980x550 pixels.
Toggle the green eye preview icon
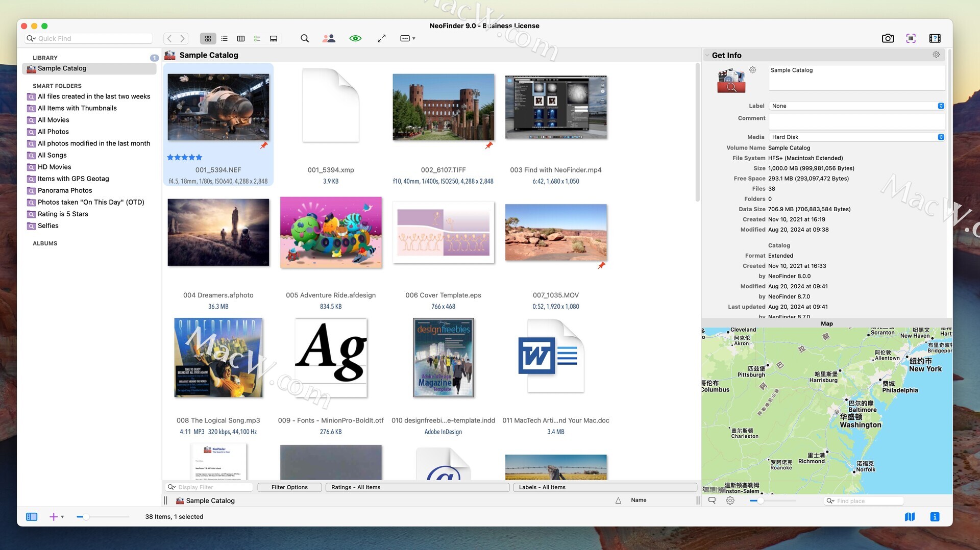(355, 38)
